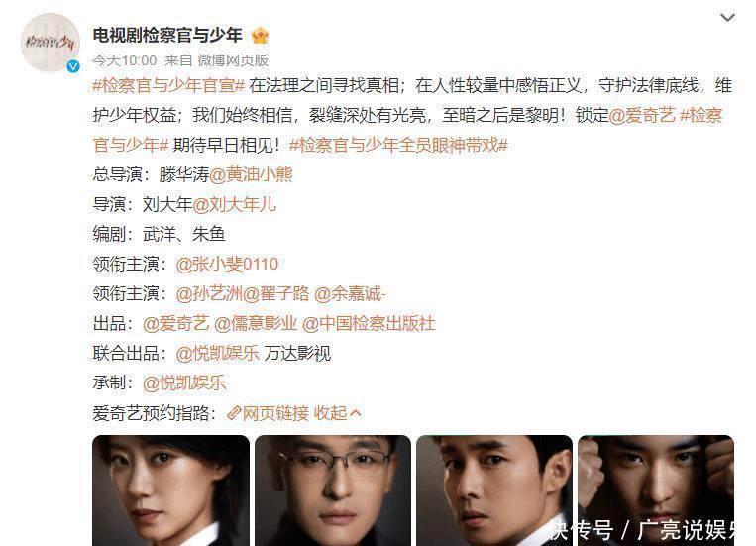Click the drama account avatar

tap(51, 43)
